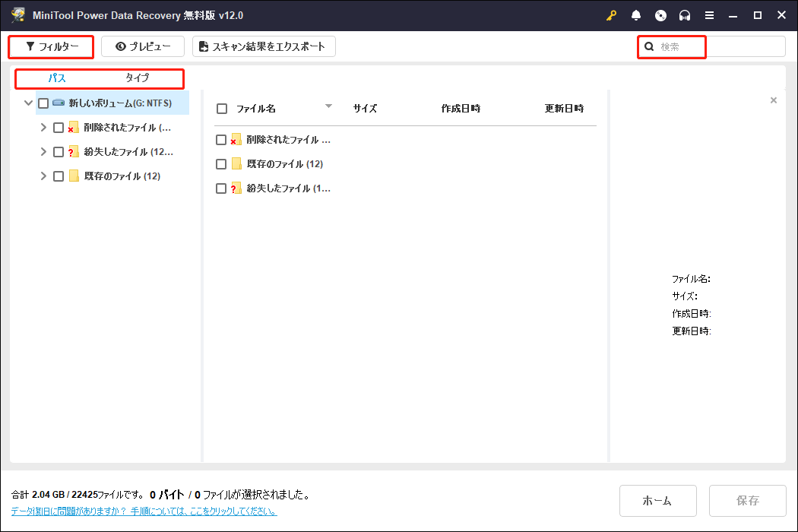The width and height of the screenshot is (798, 532).
Task: Switch to the パス tab
Action: pyautogui.click(x=56, y=78)
